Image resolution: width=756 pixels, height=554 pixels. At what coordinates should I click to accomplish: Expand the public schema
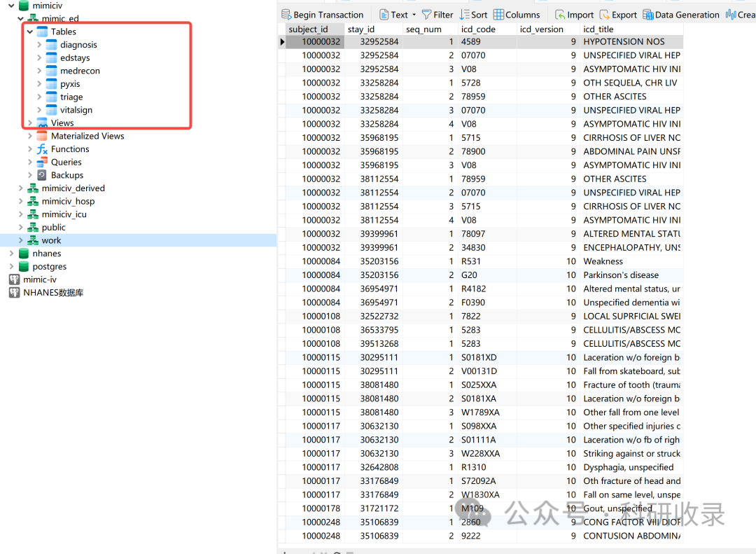(x=20, y=227)
